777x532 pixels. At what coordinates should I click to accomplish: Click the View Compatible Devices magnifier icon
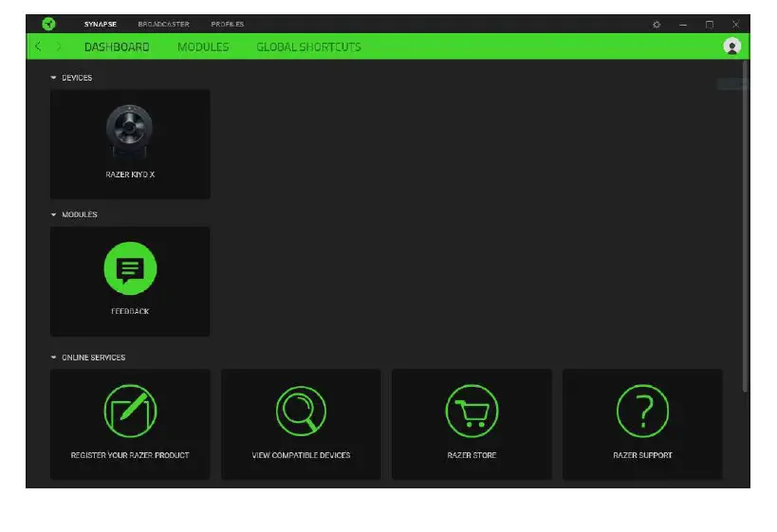coord(301,412)
